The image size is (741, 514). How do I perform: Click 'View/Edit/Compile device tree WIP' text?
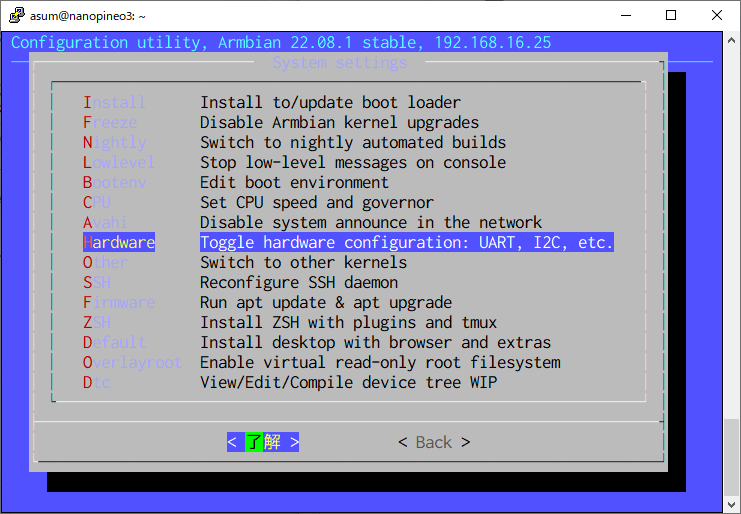pos(348,382)
